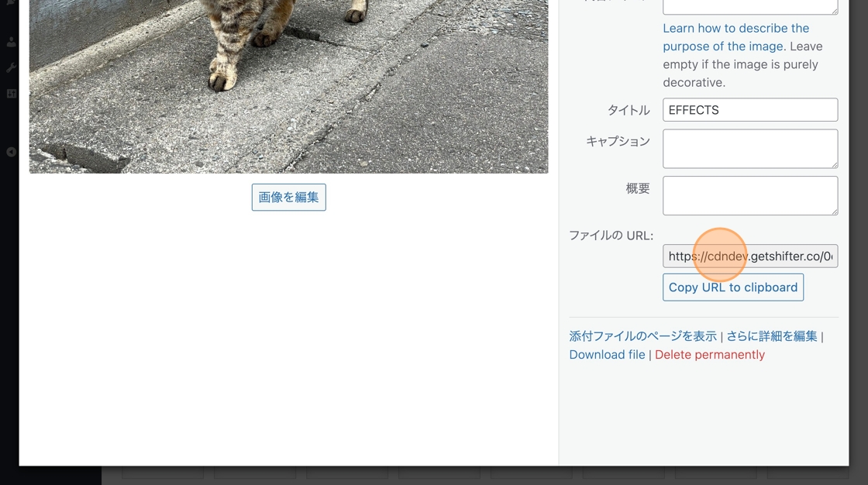Click the red Delete permanently link
Viewport: 868px width, 485px height.
coord(710,354)
